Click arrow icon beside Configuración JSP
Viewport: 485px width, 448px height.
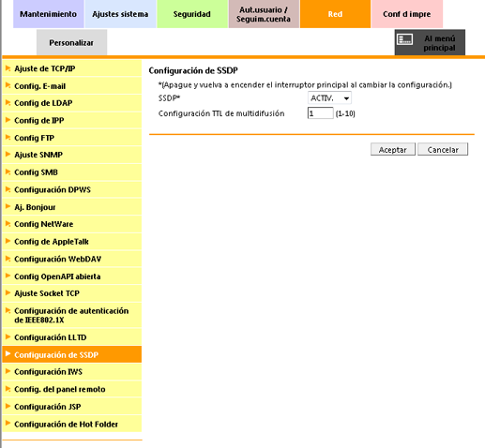tap(8, 406)
